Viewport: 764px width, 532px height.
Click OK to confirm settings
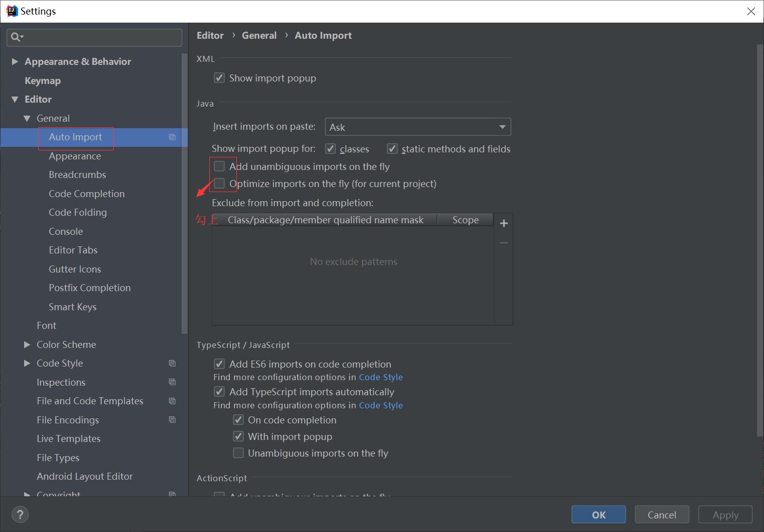599,514
